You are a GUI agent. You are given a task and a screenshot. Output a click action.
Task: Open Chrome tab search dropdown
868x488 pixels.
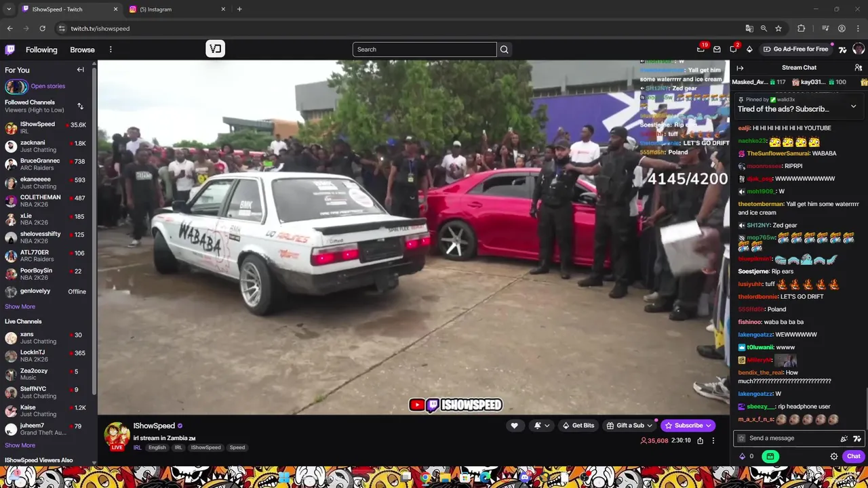[x=9, y=9]
